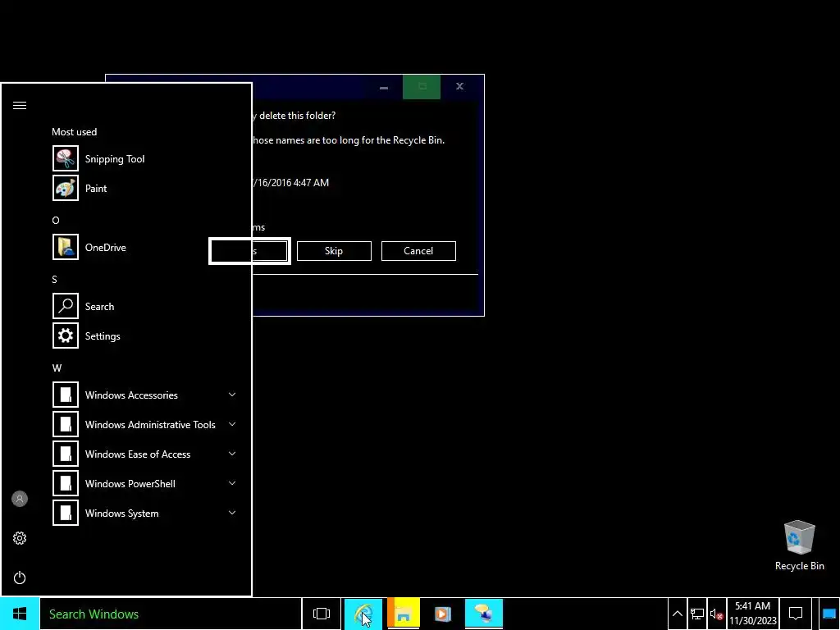Click the muted volume tray icon

[716, 614]
